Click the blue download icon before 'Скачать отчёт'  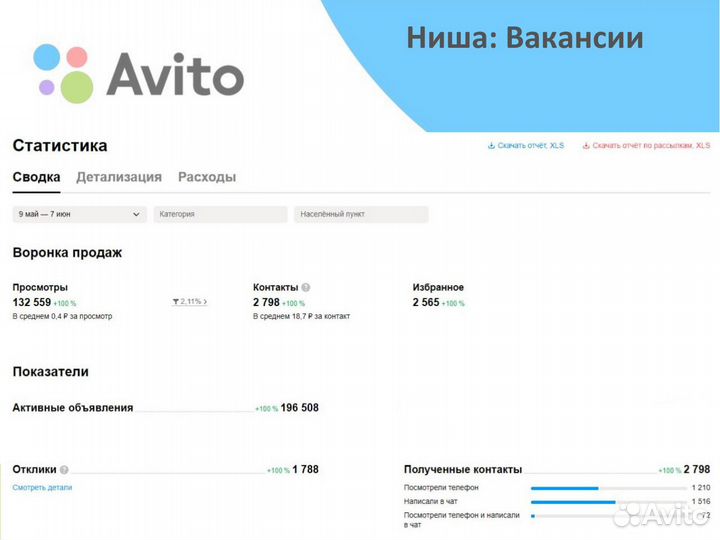pyautogui.click(x=491, y=146)
